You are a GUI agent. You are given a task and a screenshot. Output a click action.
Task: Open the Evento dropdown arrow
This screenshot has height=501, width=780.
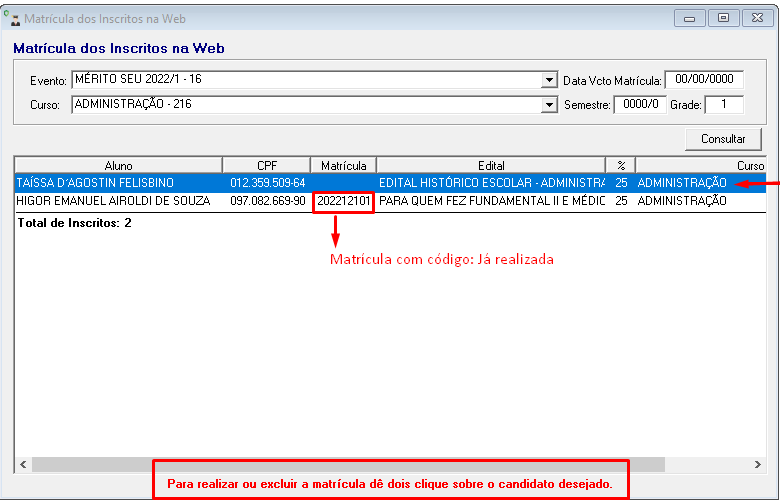[549, 80]
